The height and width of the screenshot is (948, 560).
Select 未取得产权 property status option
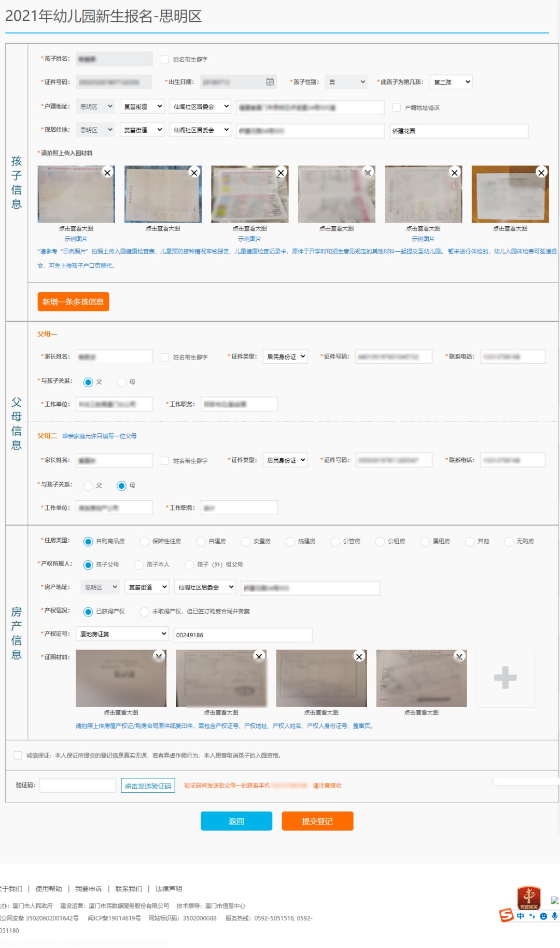click(145, 612)
